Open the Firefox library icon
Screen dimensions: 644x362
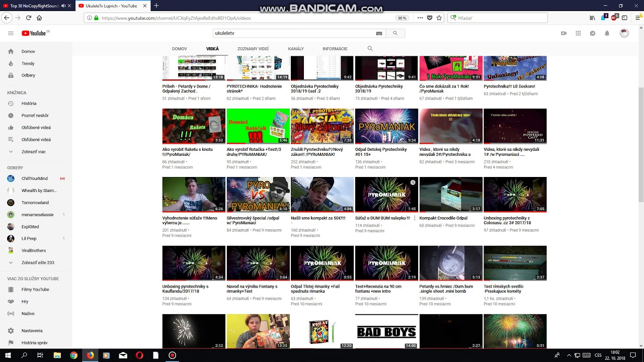[592, 18]
